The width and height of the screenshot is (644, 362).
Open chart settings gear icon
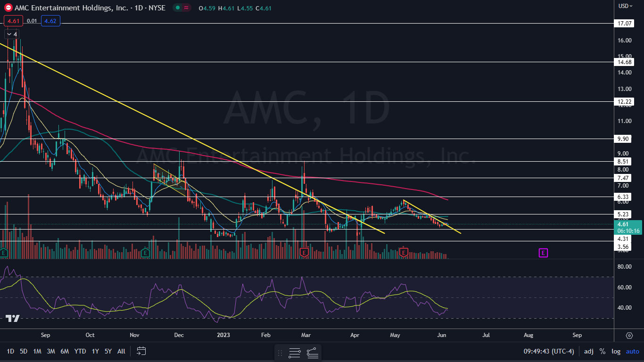(629, 335)
